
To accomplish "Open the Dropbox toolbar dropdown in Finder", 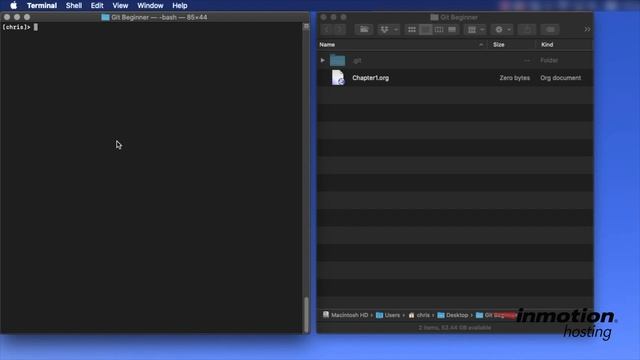I will [388, 29].
